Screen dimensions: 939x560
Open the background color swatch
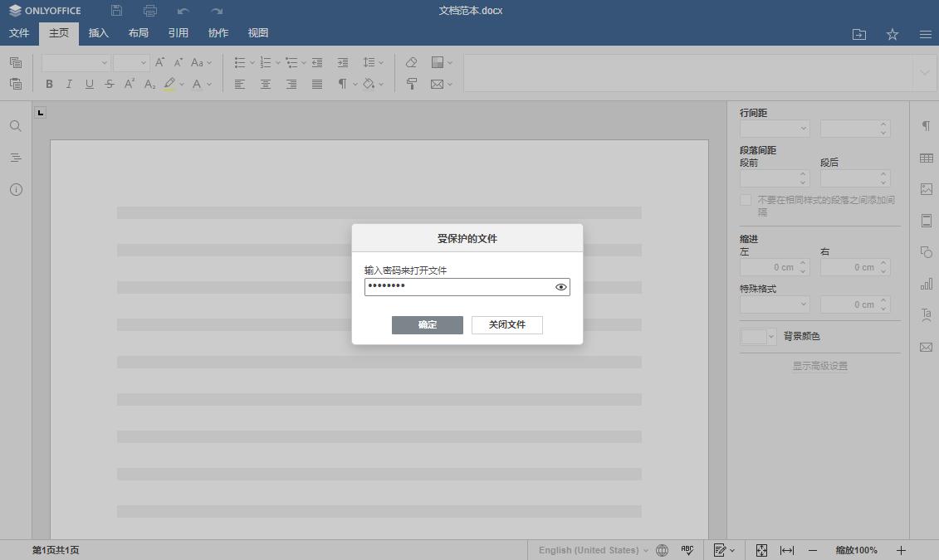point(758,336)
